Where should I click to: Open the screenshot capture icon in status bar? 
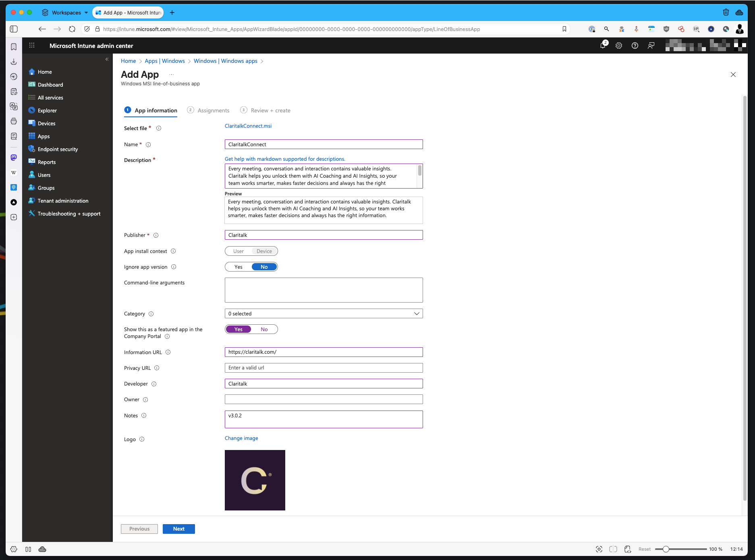[x=599, y=549]
